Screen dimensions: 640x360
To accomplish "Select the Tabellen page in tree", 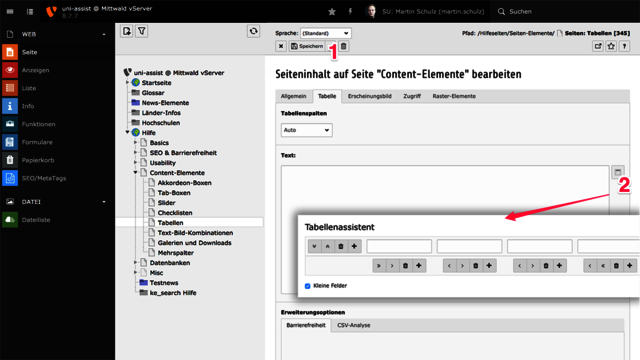I will [170, 222].
